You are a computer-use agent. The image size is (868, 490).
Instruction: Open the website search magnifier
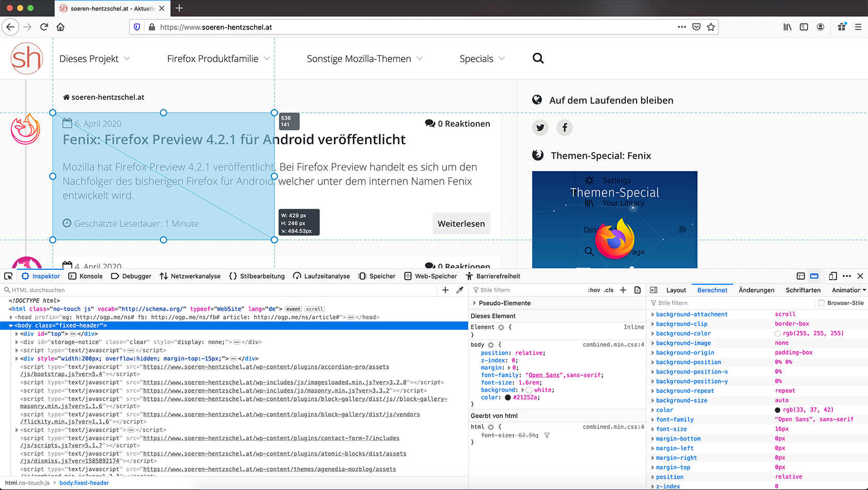click(538, 58)
